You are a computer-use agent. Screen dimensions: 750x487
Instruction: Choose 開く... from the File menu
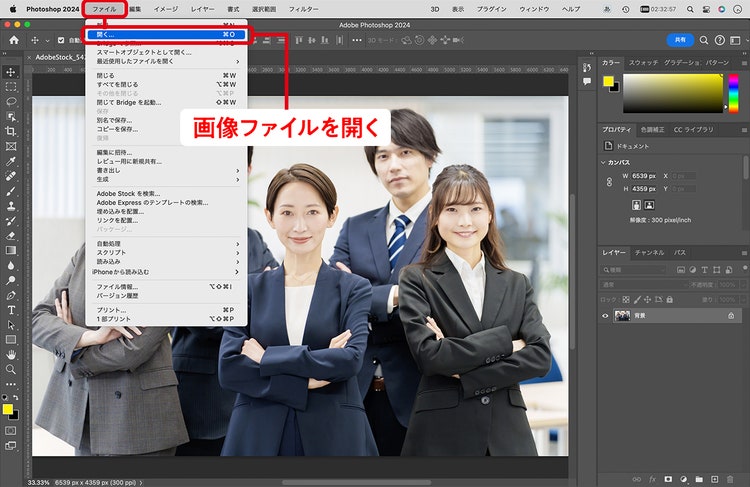coord(166,34)
